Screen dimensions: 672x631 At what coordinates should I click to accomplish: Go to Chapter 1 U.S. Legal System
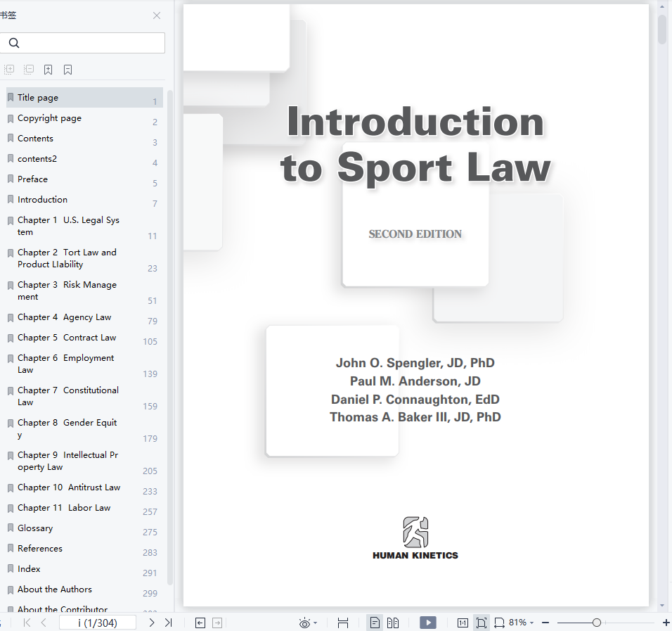[84, 226]
